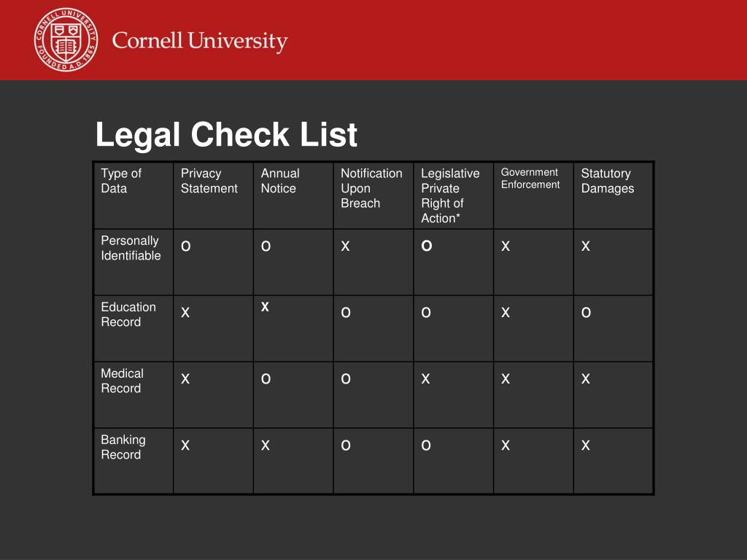747x560 pixels.
Task: Select Medical Record's Private Right of Action X
Action: click(x=425, y=378)
